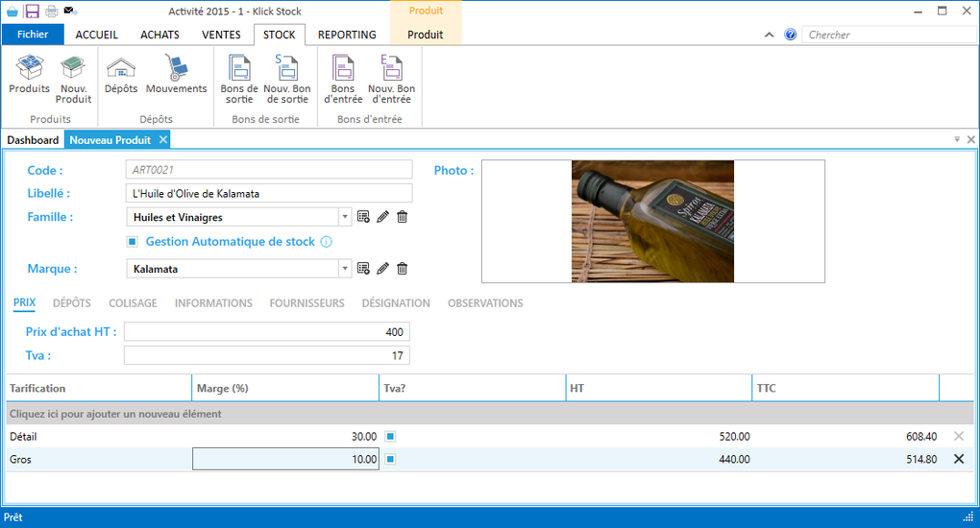Image resolution: width=980 pixels, height=528 pixels.
Task: Click the olive oil product photo
Action: point(652,221)
